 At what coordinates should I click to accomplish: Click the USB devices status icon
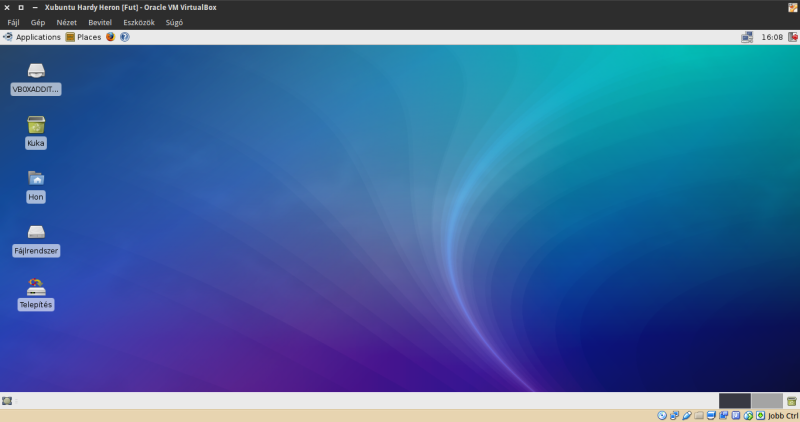(687, 416)
